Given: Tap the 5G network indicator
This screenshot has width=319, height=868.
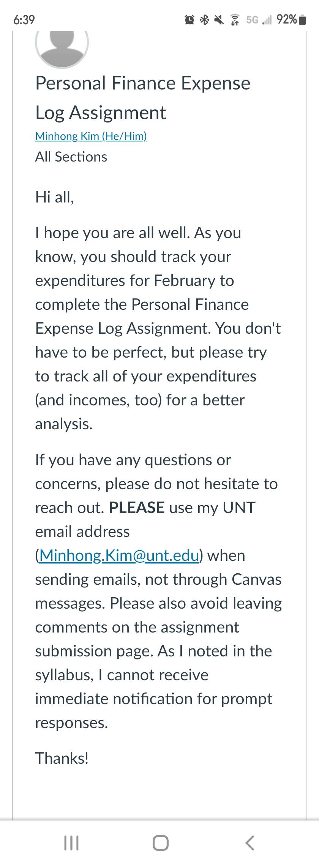Looking at the screenshot, I should 252,20.
